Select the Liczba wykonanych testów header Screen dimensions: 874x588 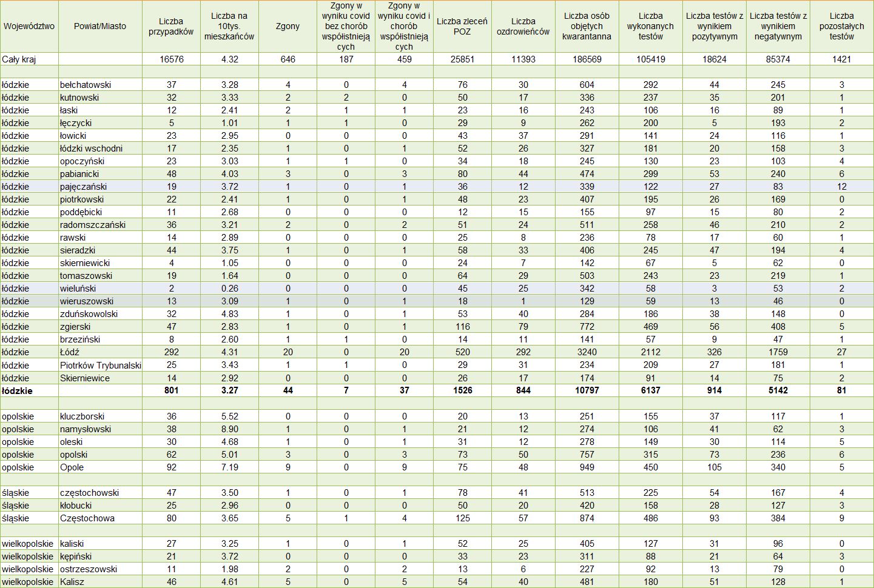point(650,26)
